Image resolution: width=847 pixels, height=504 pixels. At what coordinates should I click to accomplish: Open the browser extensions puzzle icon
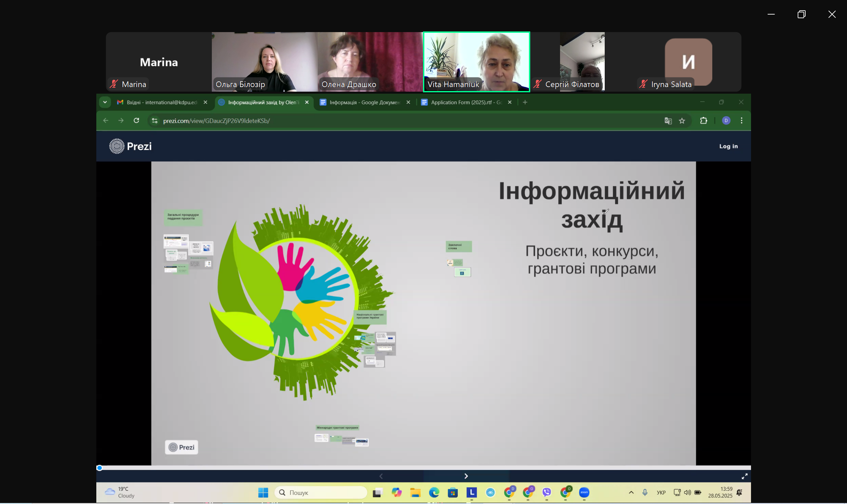(x=704, y=120)
